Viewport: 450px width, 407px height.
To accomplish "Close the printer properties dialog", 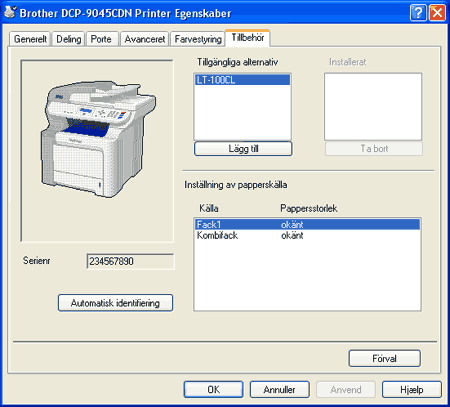I will click(x=437, y=13).
